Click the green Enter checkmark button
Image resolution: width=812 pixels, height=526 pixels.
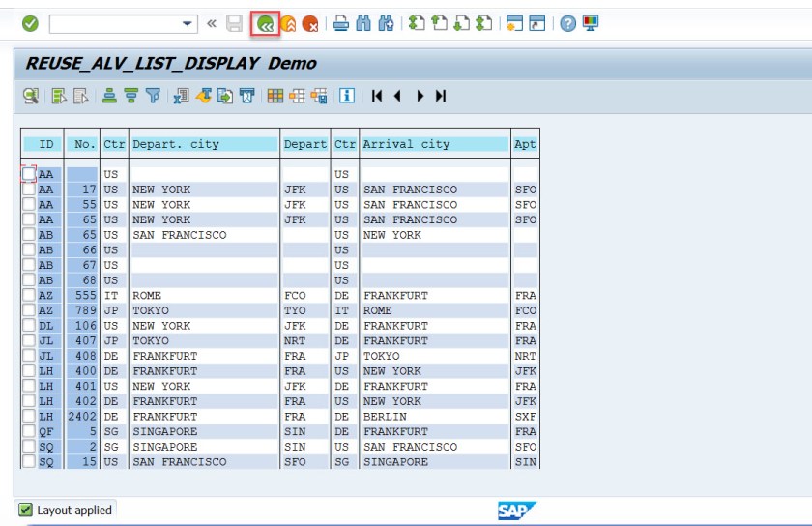[x=29, y=24]
